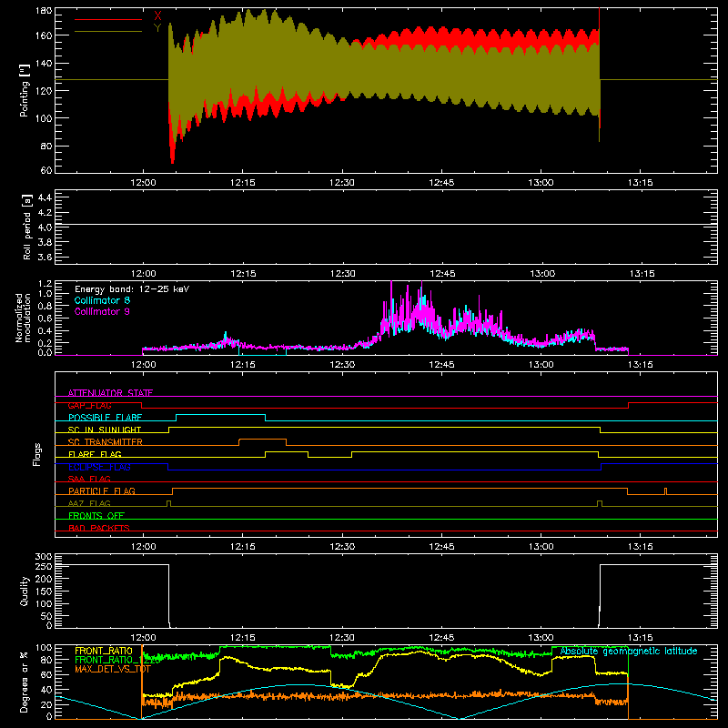Click 13:00 time label under Flags plot
728x728 pixels.
coord(541,547)
